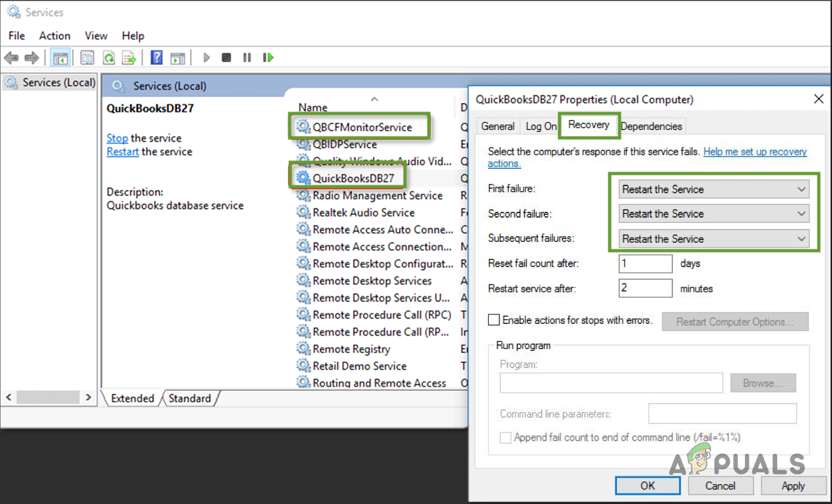
Task: Click the gear icon beside Routing and Remote Access
Action: coord(303,383)
